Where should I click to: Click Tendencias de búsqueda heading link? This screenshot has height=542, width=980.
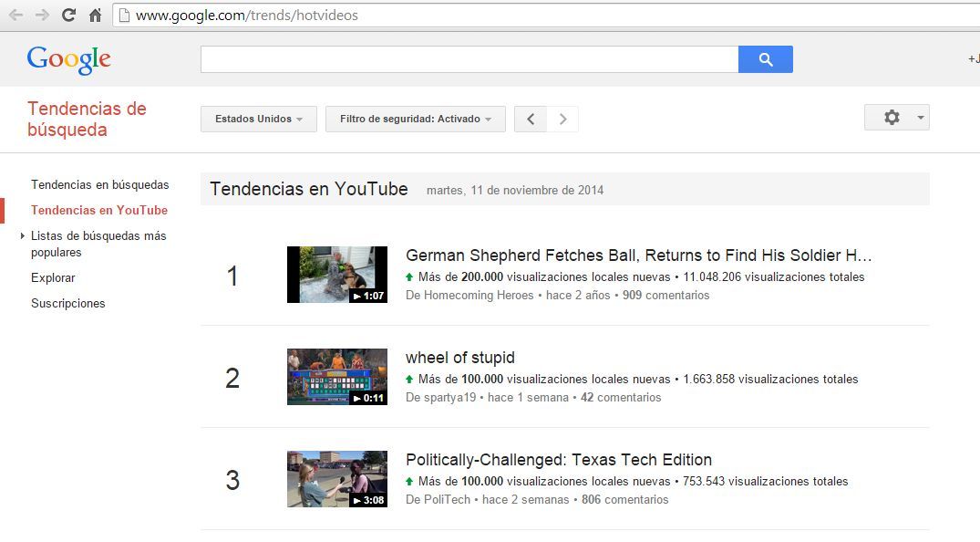[87, 119]
